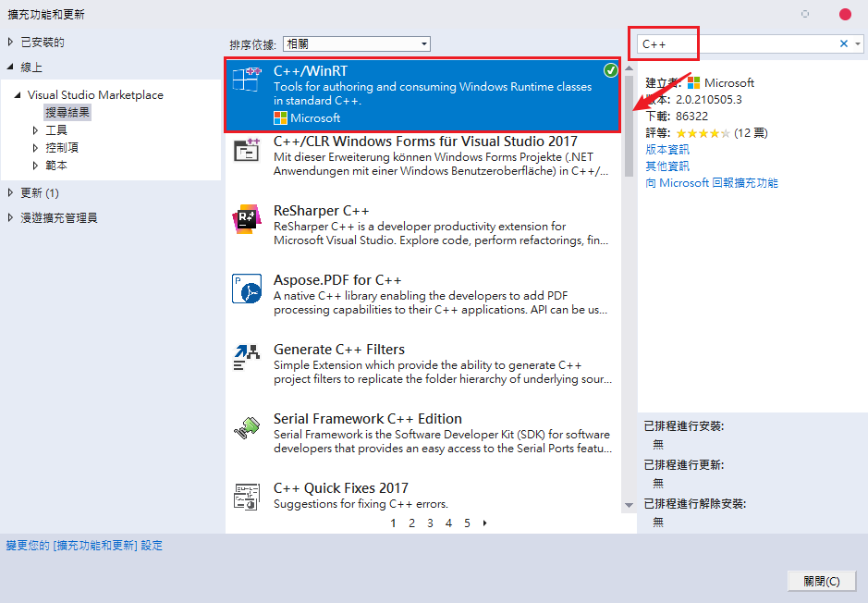Expand the 工具 category
Image resolution: width=868 pixels, height=603 pixels.
[x=35, y=130]
